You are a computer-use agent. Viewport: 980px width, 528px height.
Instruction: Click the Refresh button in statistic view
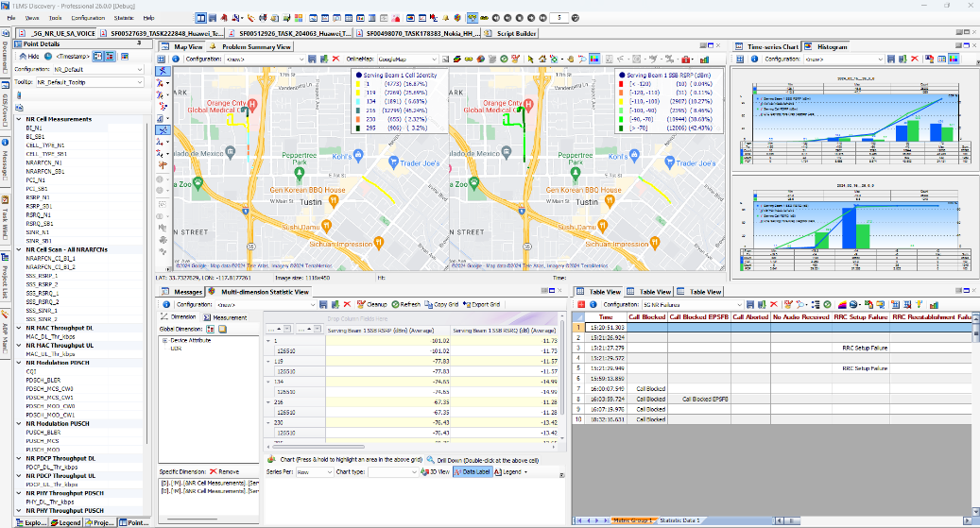click(x=405, y=304)
